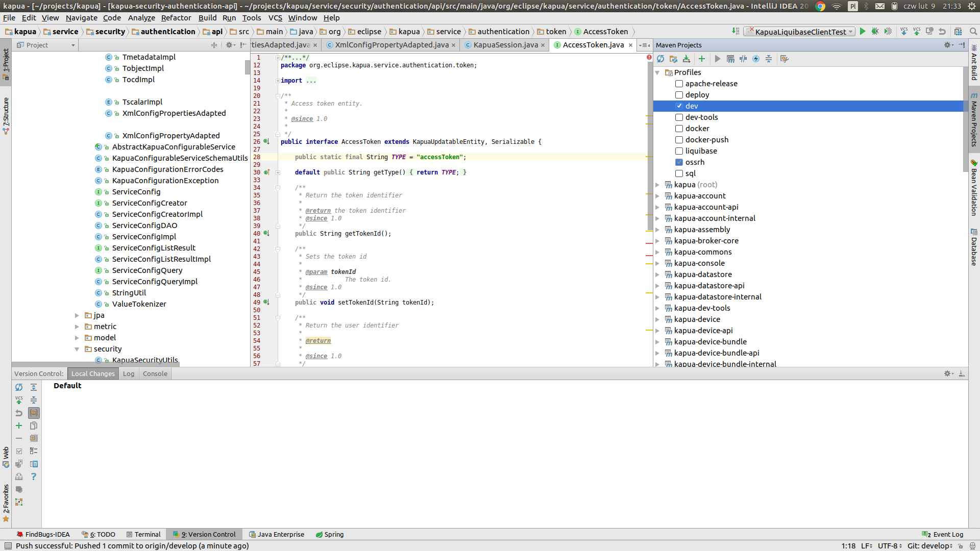This screenshot has height=551, width=980.
Task: Start debugging with the bug icon
Action: [x=875, y=31]
